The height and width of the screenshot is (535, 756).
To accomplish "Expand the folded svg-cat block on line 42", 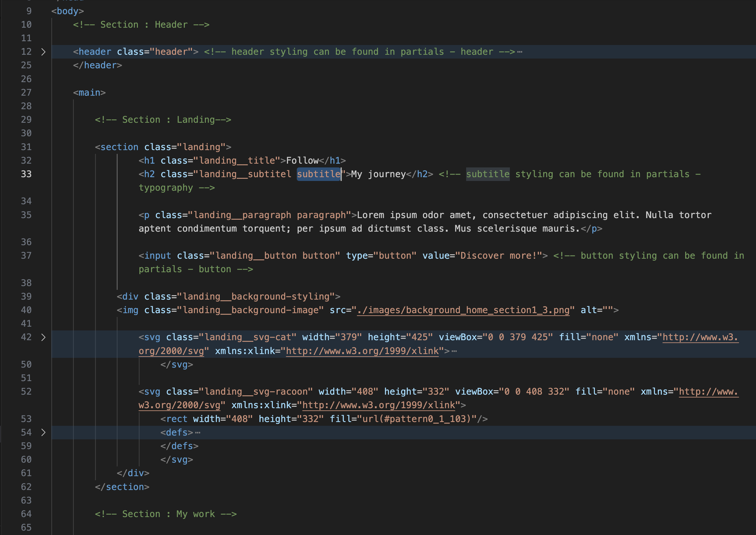I will coord(43,337).
